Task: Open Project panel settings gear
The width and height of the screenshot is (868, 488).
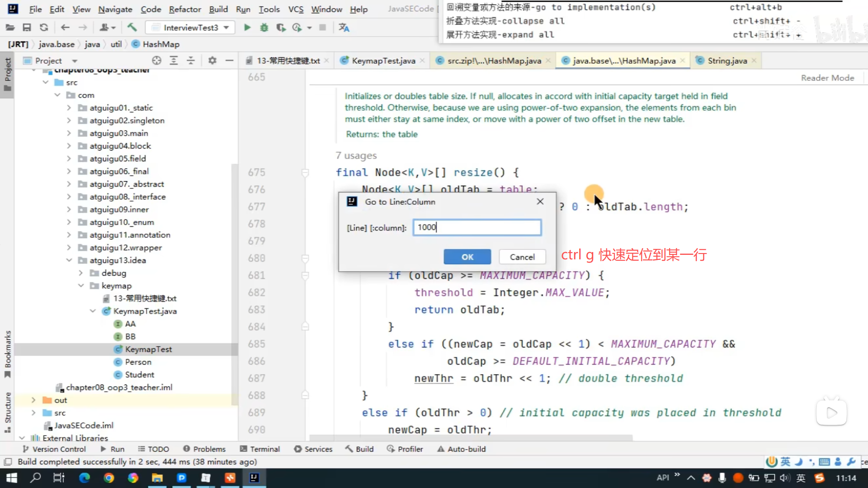Action: (212, 61)
